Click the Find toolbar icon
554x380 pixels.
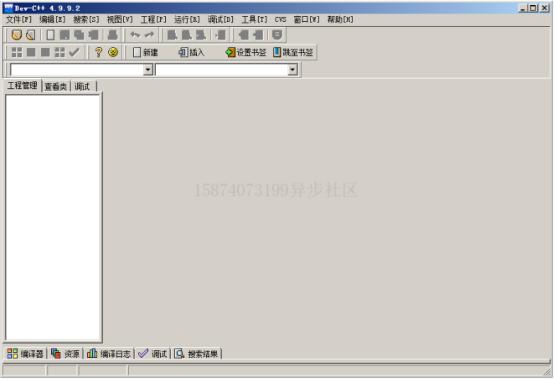[x=172, y=35]
